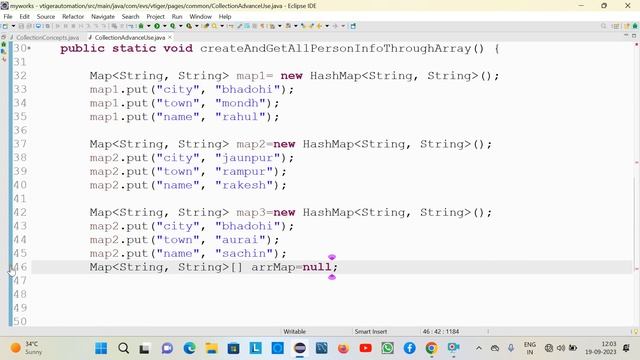
Task: Open the Window menu
Action: [x=200, y=16]
